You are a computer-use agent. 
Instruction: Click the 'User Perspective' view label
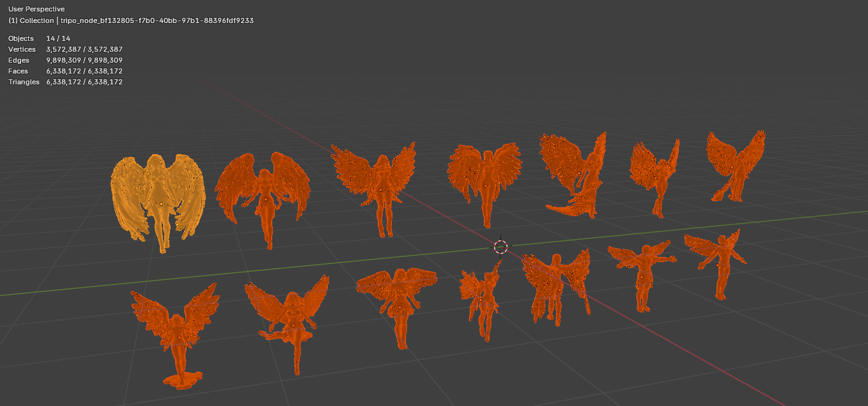pos(36,9)
